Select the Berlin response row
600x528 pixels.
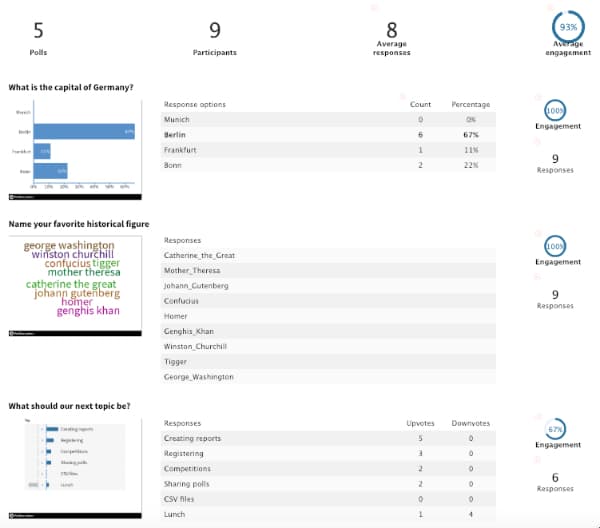coord(330,134)
